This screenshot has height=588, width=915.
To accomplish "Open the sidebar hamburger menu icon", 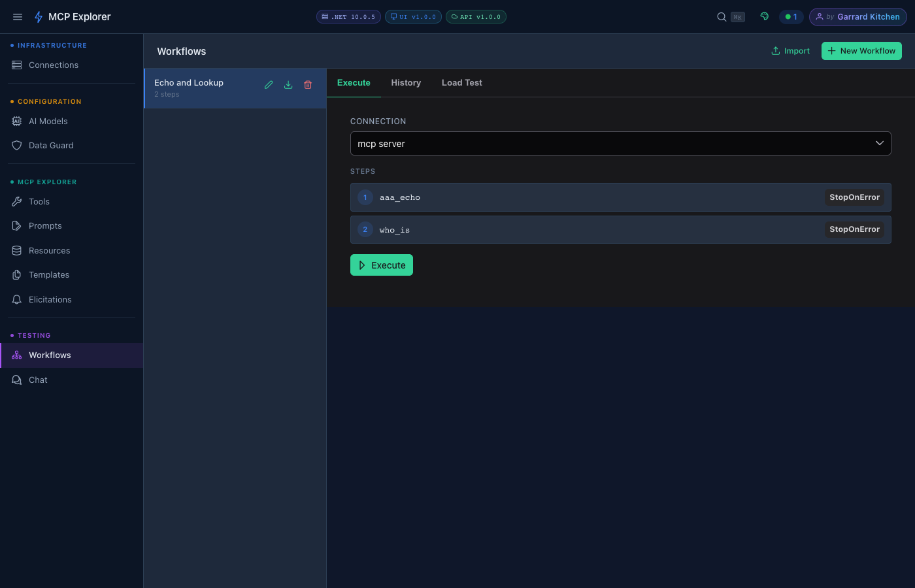I will coord(18,16).
